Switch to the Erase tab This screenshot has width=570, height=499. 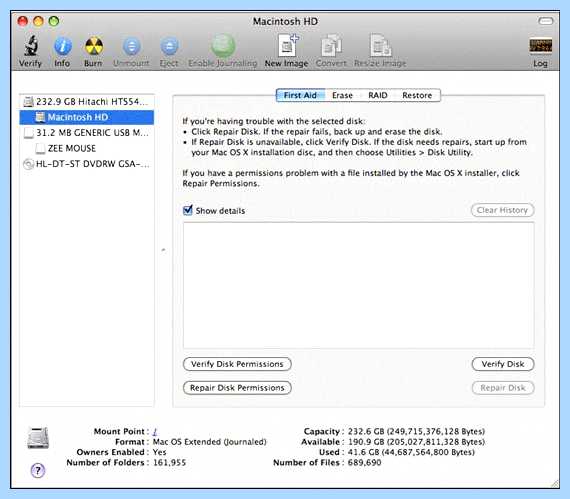(x=342, y=95)
